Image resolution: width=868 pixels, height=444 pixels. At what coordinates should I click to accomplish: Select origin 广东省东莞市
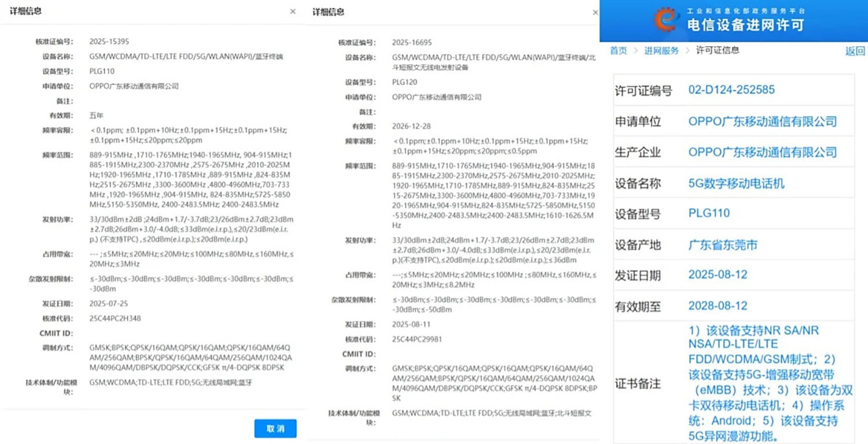(723, 245)
